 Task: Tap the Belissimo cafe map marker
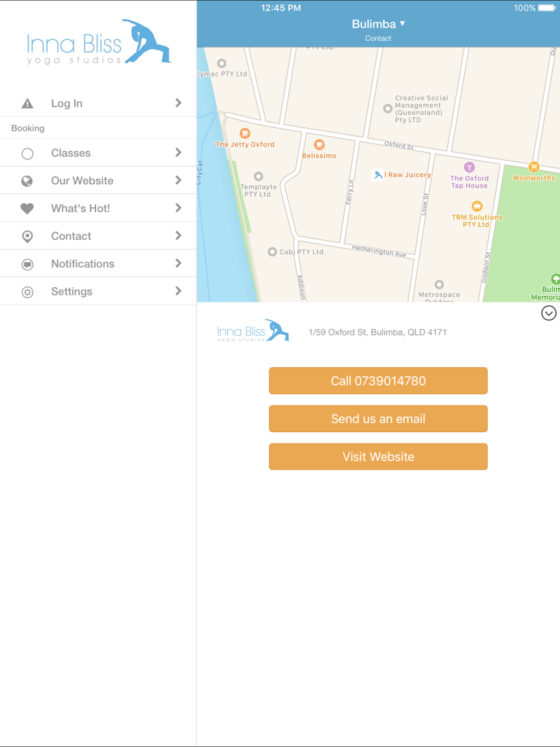(319, 144)
